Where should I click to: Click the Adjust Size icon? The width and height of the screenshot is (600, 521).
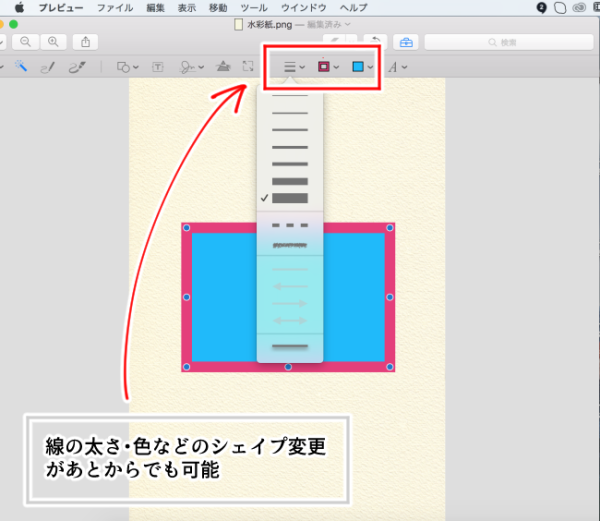point(248,66)
